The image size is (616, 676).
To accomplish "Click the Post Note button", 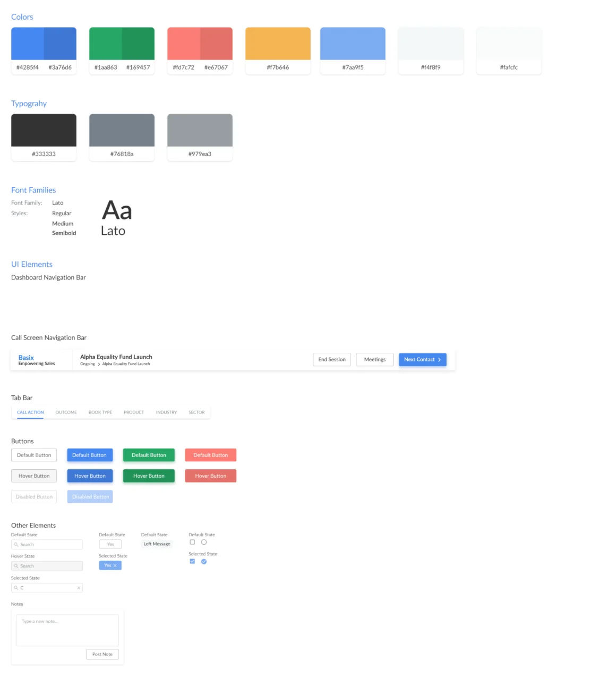I will (x=102, y=654).
